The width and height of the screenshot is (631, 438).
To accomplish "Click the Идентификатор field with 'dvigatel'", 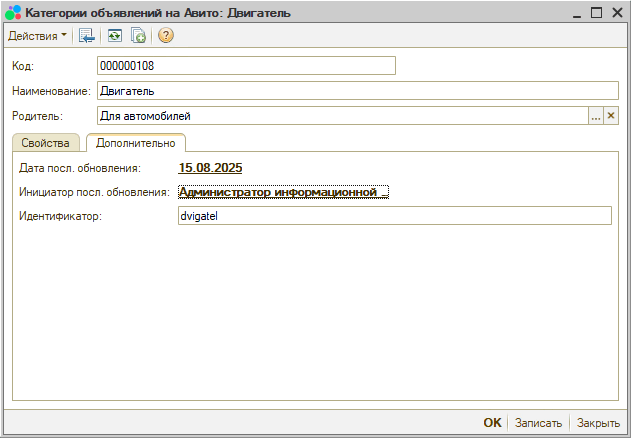I will (393, 216).
